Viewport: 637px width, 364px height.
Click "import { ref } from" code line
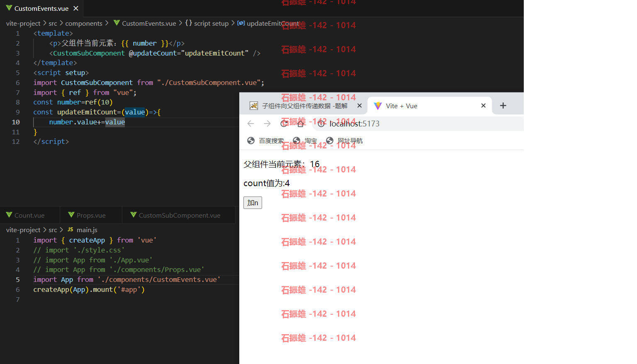85,92
